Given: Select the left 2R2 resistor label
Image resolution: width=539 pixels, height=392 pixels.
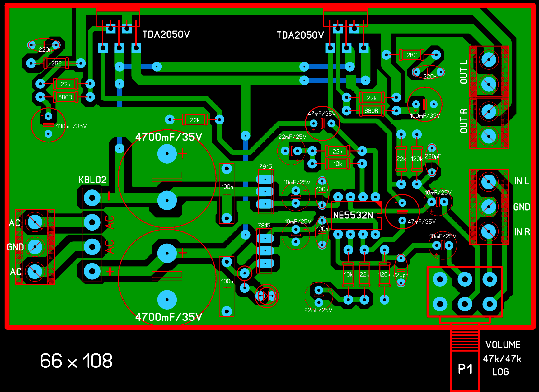Looking at the screenshot, I should [x=56, y=63].
